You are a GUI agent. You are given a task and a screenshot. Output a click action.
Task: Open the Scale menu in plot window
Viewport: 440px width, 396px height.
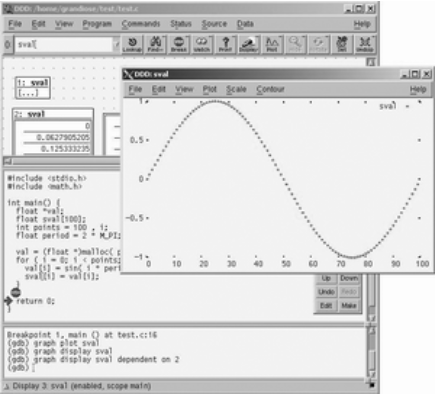pyautogui.click(x=236, y=89)
